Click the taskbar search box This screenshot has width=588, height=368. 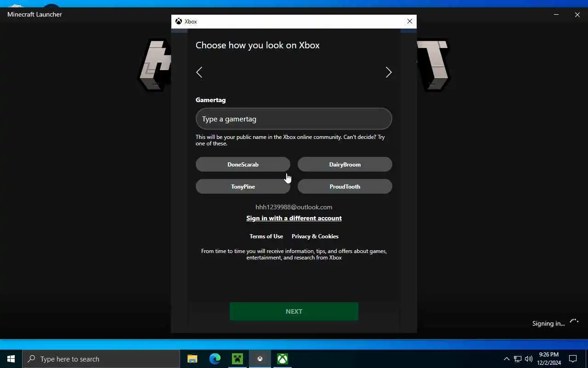(x=101, y=359)
